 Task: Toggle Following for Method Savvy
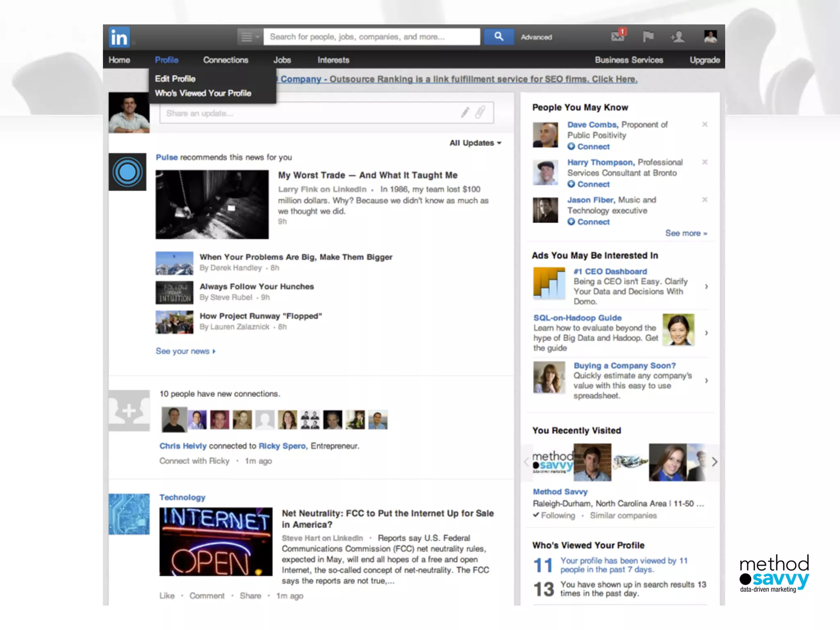click(554, 515)
